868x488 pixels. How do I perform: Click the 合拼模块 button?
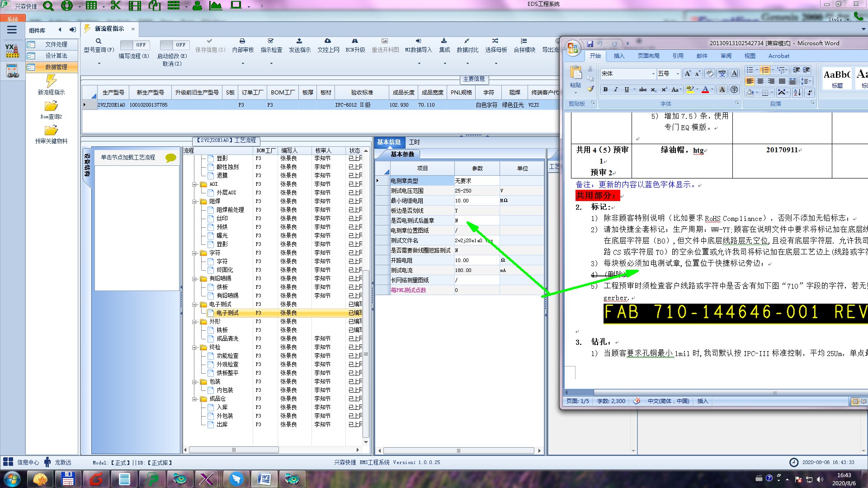[x=524, y=45]
